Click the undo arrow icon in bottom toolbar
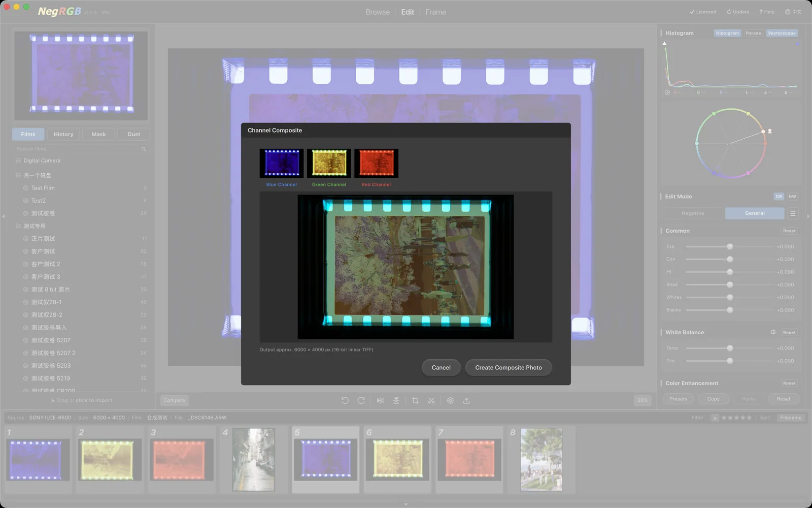The image size is (812, 508). (x=345, y=400)
